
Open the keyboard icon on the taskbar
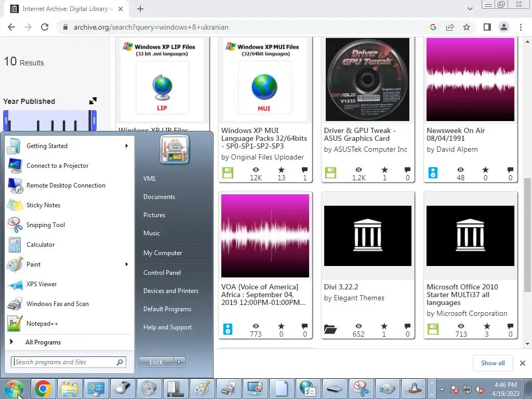334,389
